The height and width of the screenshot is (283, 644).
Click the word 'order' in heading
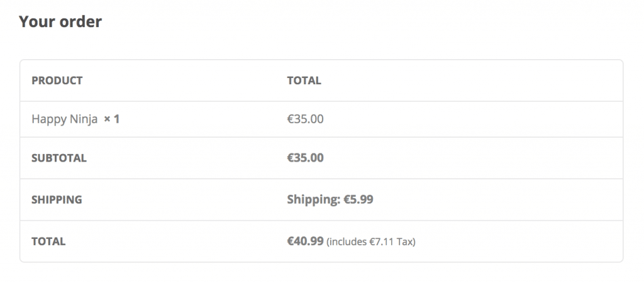point(81,22)
